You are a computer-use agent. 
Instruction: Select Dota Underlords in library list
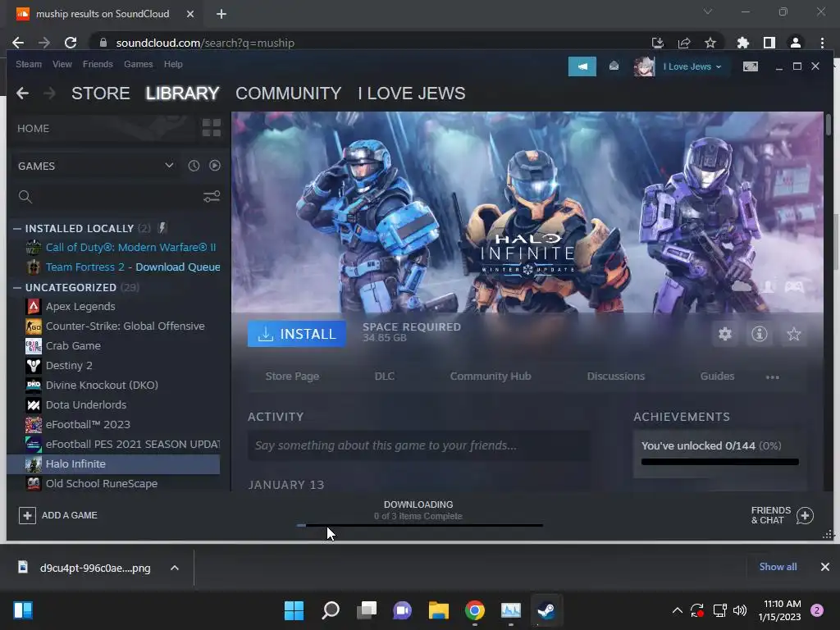(x=85, y=404)
